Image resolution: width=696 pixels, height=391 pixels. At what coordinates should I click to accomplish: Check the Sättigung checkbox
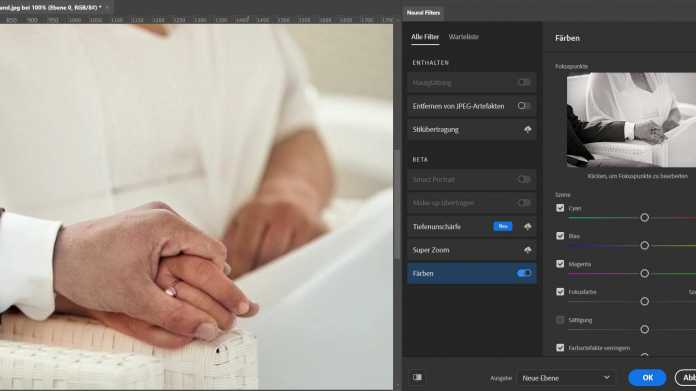(x=560, y=320)
